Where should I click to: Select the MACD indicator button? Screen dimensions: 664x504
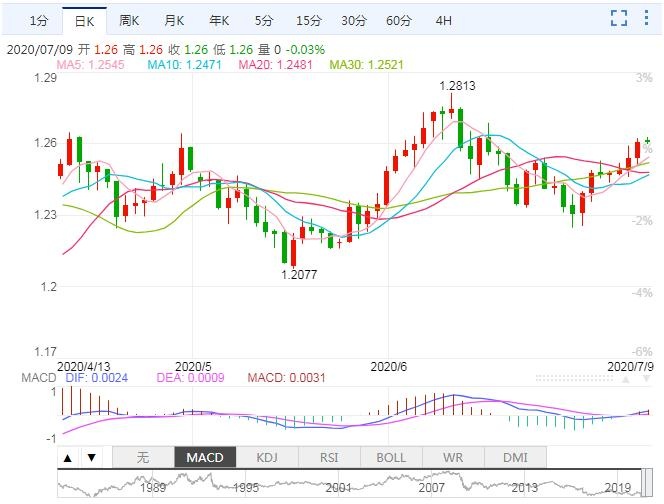coord(205,457)
